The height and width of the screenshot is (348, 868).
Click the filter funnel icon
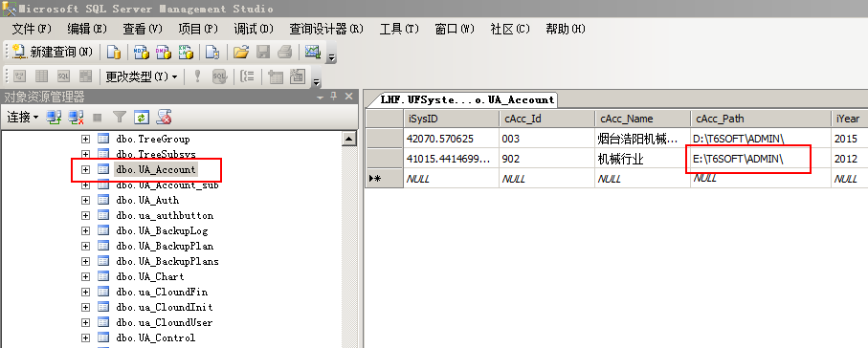pos(120,117)
